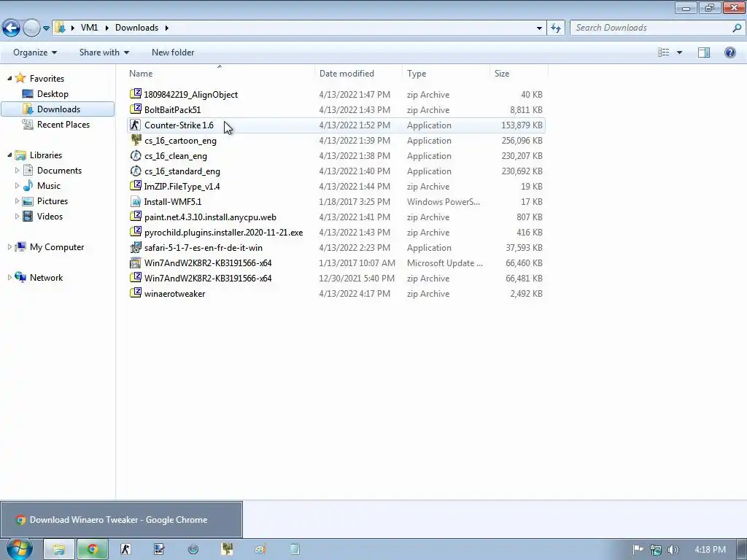This screenshot has width=747, height=560.
Task: Open the dropdown arrow after Downloads breadcrumb
Action: point(167,28)
